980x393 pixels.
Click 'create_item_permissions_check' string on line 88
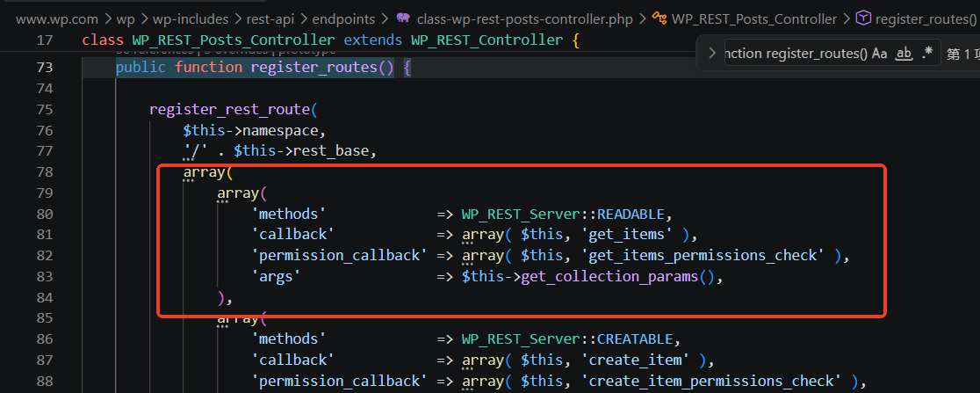[x=711, y=381]
